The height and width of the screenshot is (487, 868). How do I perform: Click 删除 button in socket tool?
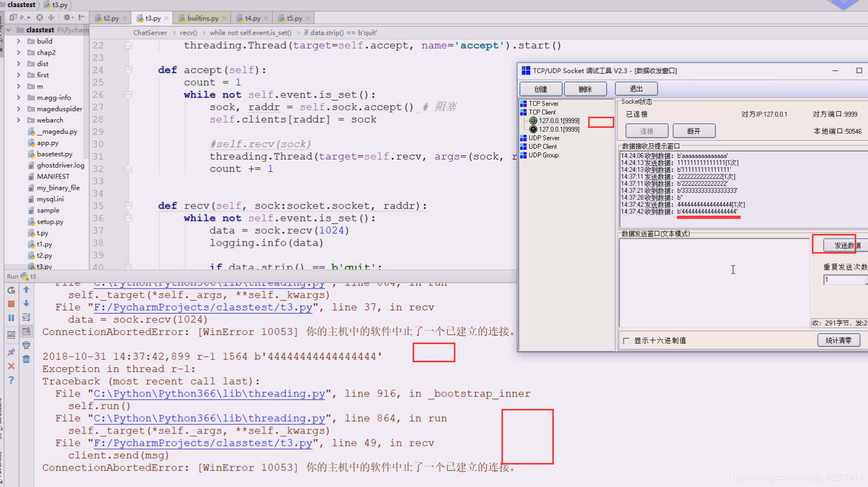[x=585, y=89]
